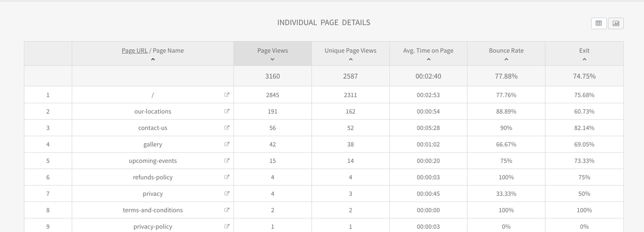
Task: Open external link icon for gallery
Action: tap(227, 144)
